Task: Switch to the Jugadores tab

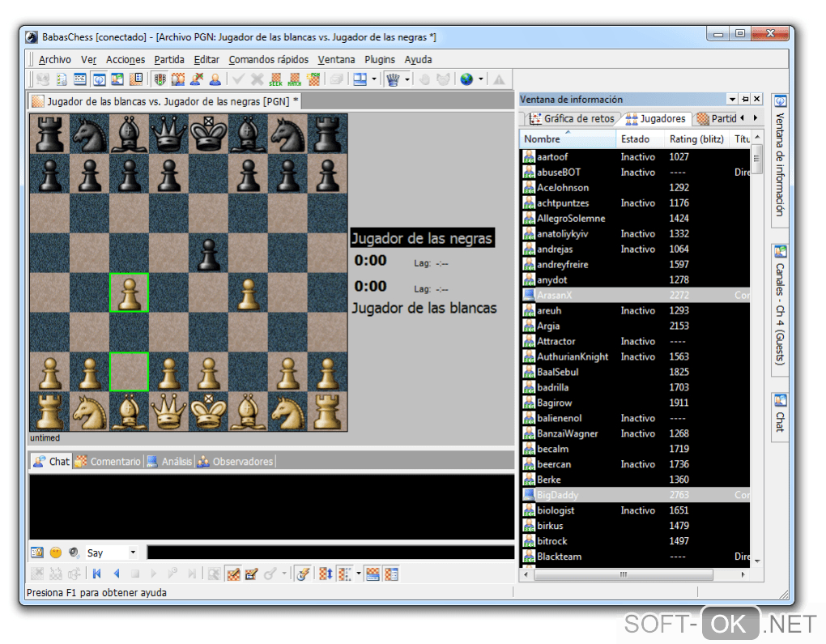Action: (x=656, y=118)
